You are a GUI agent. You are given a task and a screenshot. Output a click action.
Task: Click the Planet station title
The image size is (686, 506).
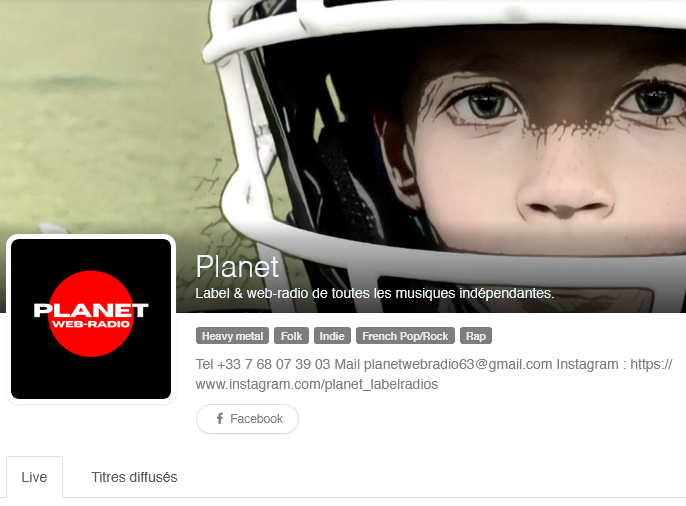point(237,266)
